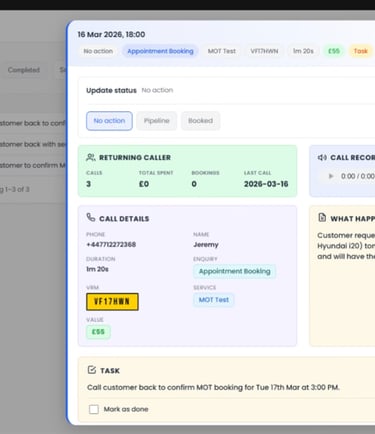Open the Completed tab in background page
This screenshot has height=434, width=375.
[x=24, y=70]
